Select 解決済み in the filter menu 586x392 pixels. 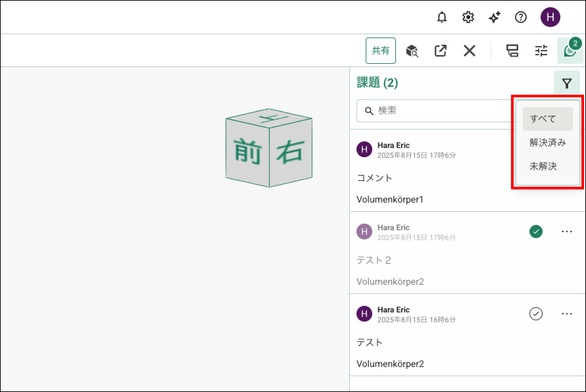click(x=548, y=142)
